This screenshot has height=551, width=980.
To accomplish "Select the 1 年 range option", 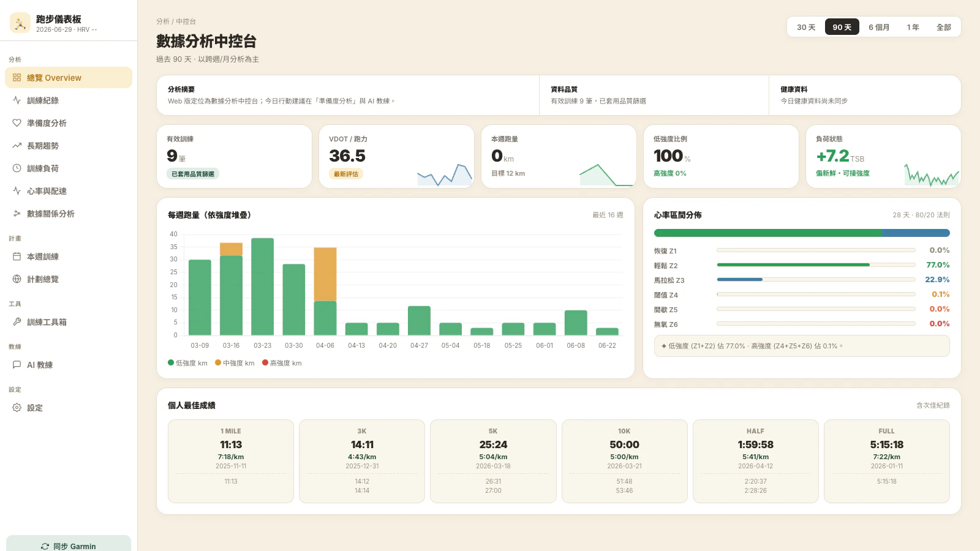I will 913,27.
